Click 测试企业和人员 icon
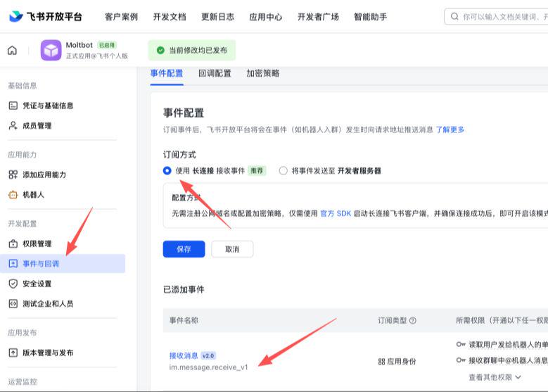The image size is (548, 392). pyautogui.click(x=13, y=303)
